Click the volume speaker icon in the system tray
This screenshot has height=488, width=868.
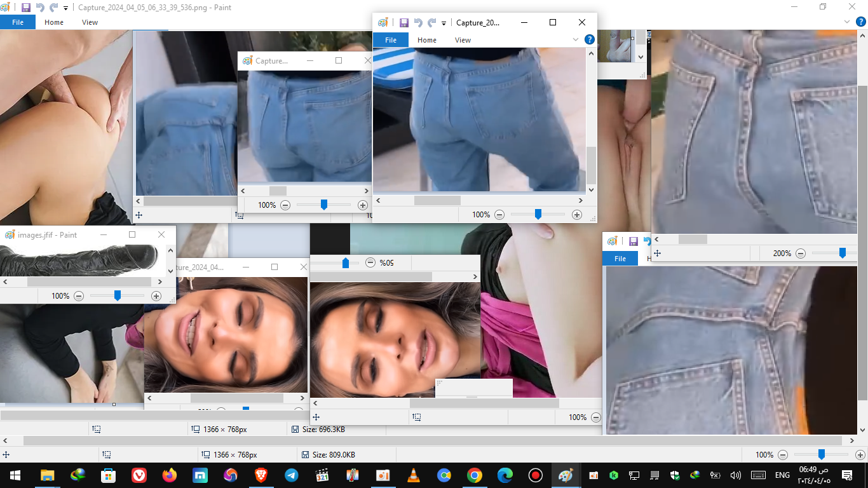tap(735, 475)
